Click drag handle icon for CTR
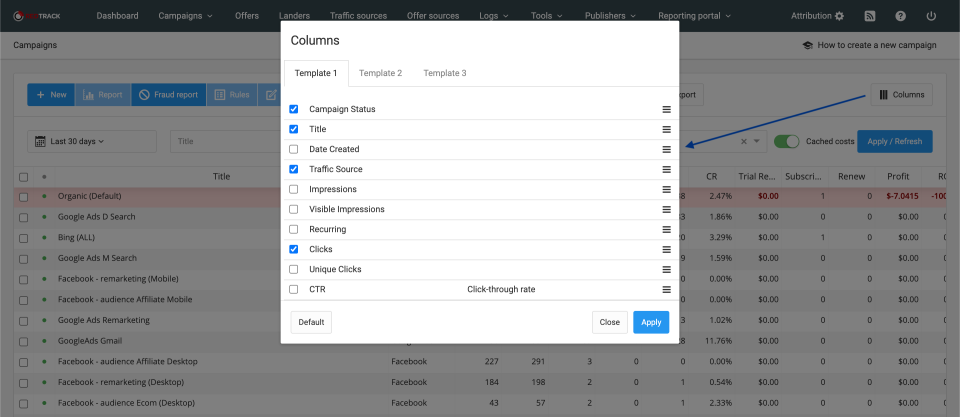This screenshot has height=417, width=960. coord(666,290)
